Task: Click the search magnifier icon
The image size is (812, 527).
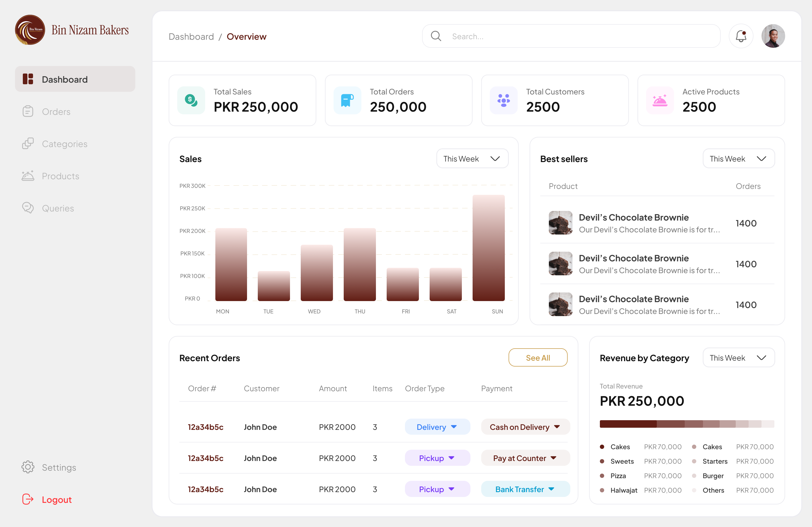Action: coord(436,36)
